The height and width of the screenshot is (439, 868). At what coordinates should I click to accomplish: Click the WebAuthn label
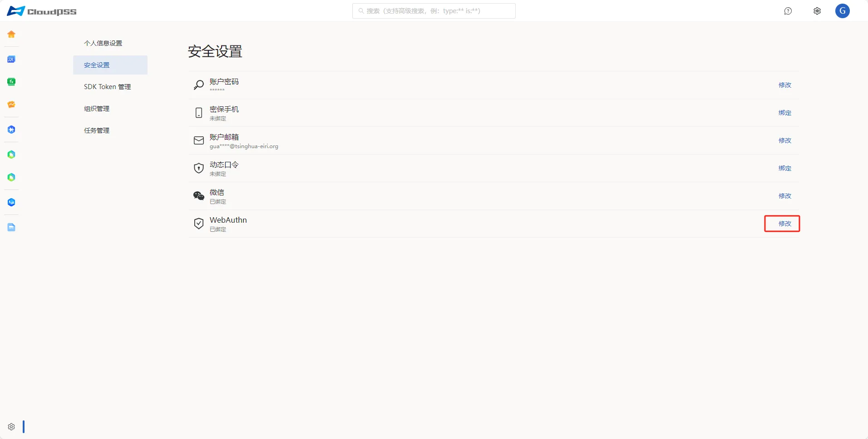228,220
